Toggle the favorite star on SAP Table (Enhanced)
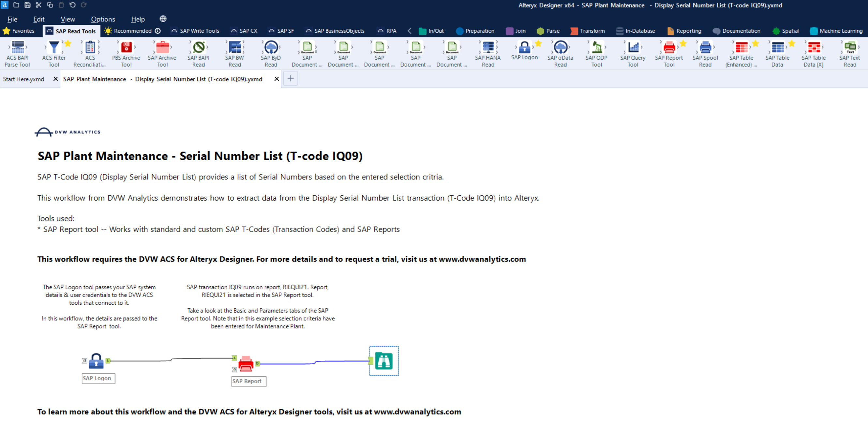The height and width of the screenshot is (425, 868). pyautogui.click(x=756, y=43)
